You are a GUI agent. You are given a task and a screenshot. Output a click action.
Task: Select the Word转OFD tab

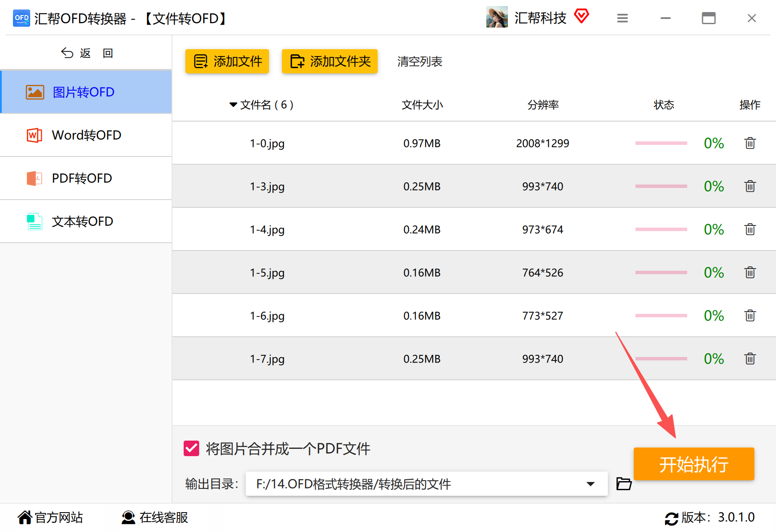(86, 135)
